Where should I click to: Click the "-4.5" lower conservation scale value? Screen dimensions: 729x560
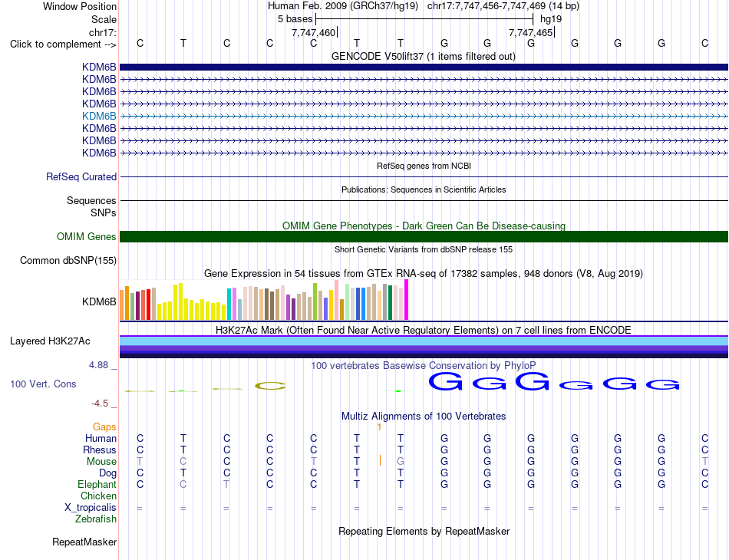(100, 404)
